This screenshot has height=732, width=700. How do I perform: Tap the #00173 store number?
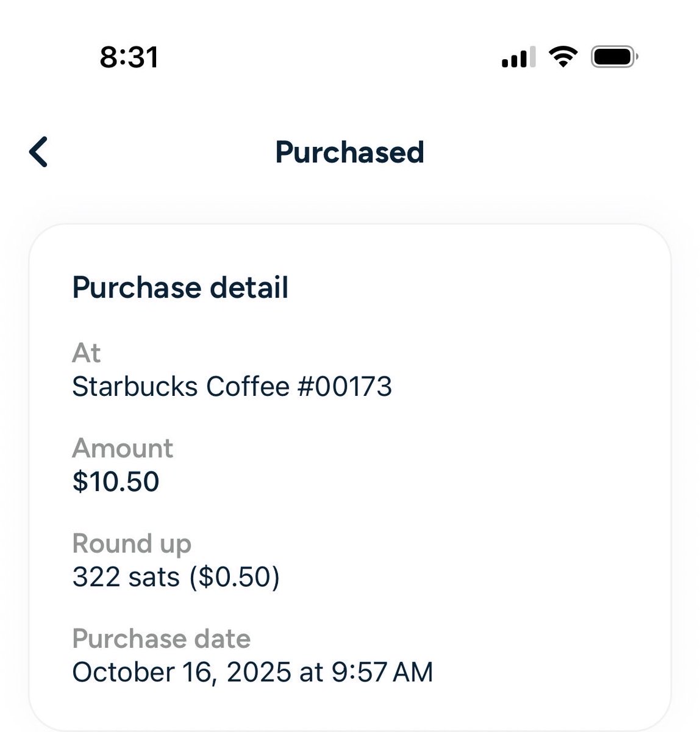[x=345, y=387]
